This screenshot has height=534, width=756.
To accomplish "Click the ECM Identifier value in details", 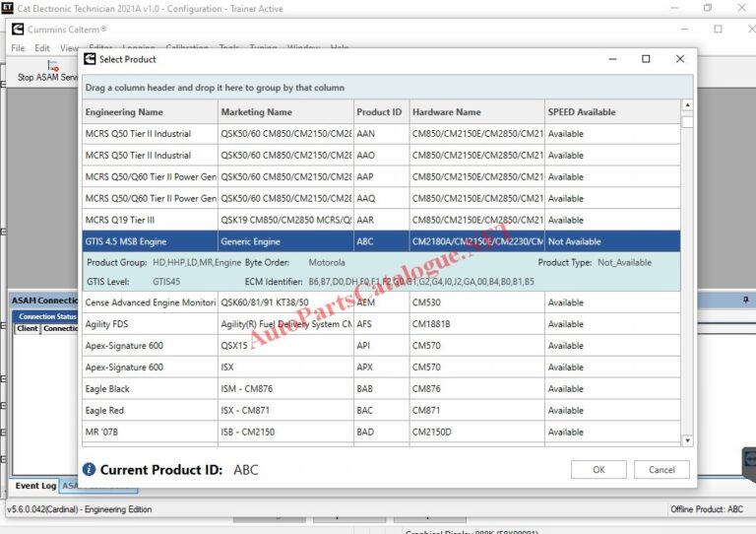I will [x=421, y=281].
